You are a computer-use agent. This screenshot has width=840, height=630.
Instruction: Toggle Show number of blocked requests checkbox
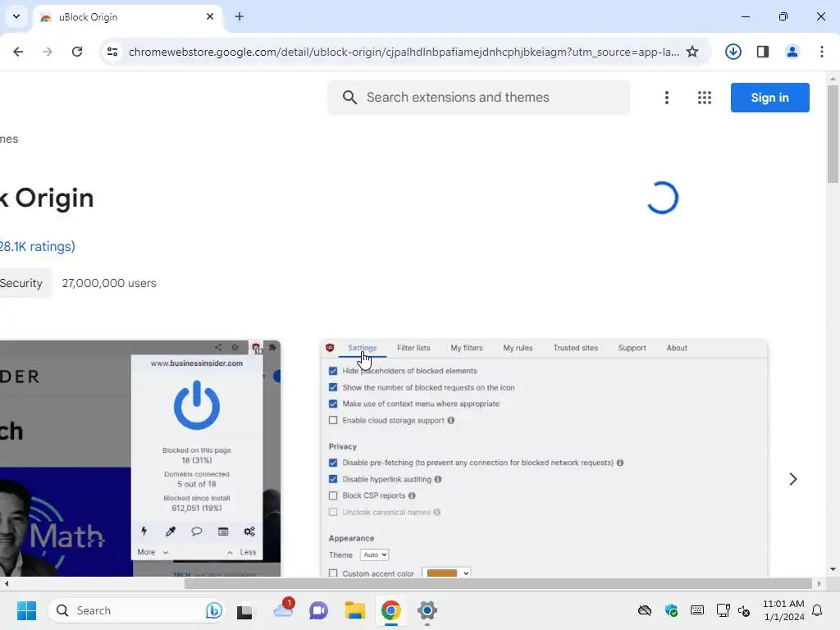[333, 387]
